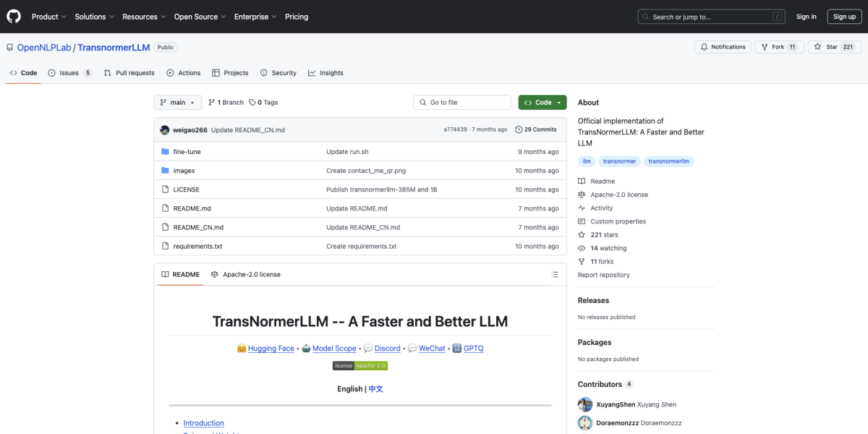Open the Hugging Face link
The width and height of the screenshot is (868, 434).
pos(271,349)
